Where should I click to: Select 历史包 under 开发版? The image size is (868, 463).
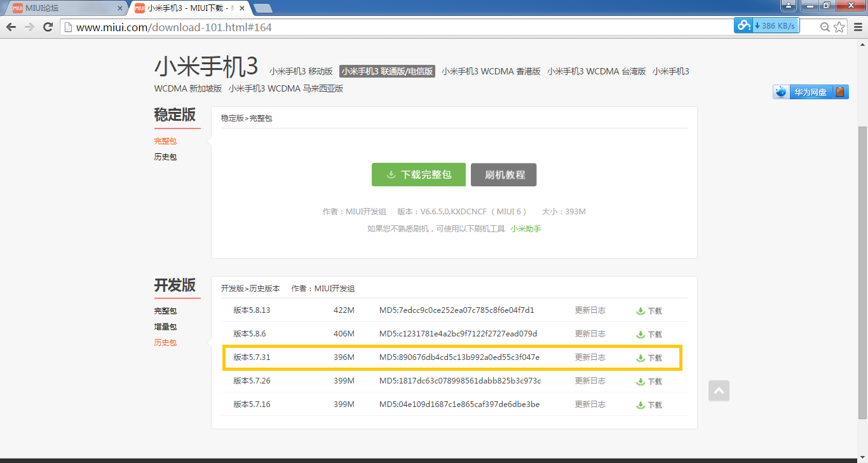[165, 342]
